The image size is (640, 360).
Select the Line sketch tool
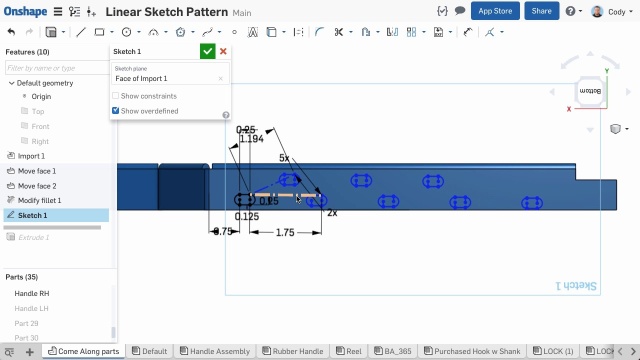[81, 32]
